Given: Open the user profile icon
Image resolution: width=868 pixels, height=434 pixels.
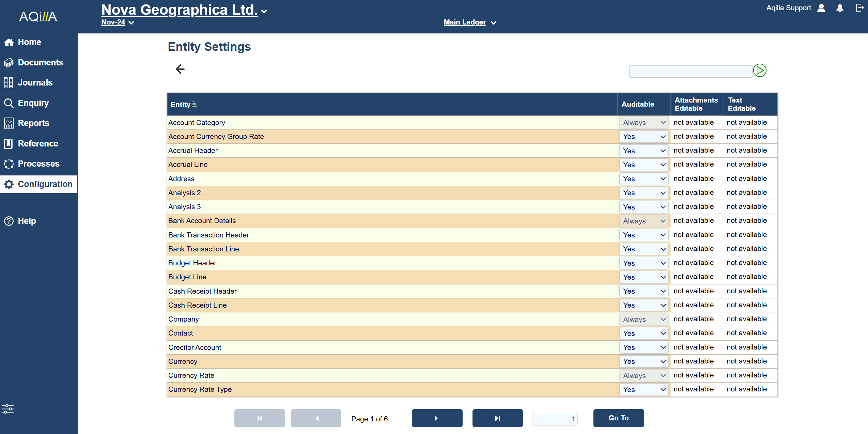Looking at the screenshot, I should click(x=821, y=8).
